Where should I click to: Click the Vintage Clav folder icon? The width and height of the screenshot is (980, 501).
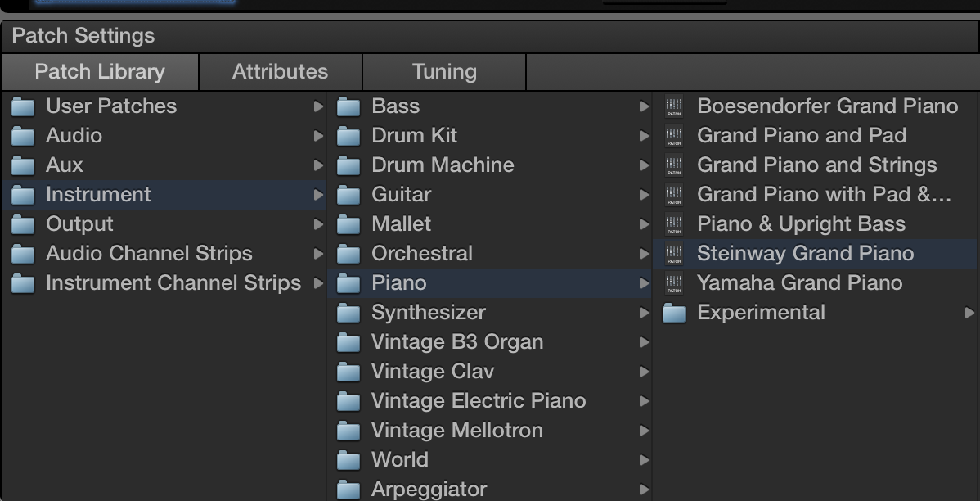(348, 372)
